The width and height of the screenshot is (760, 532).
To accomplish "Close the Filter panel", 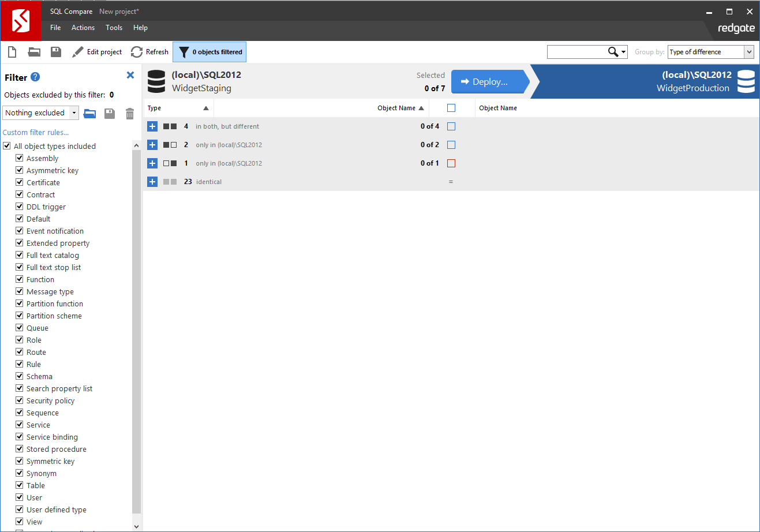I will (x=130, y=75).
